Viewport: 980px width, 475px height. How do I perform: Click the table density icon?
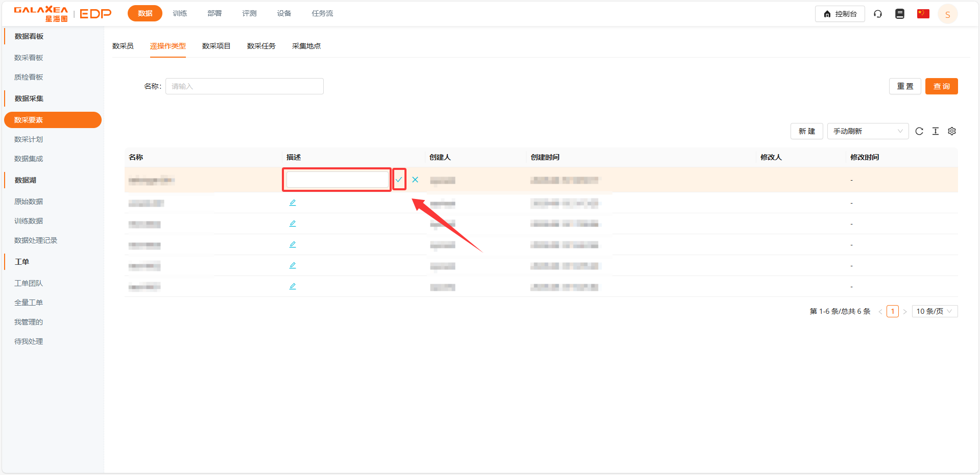(x=936, y=131)
